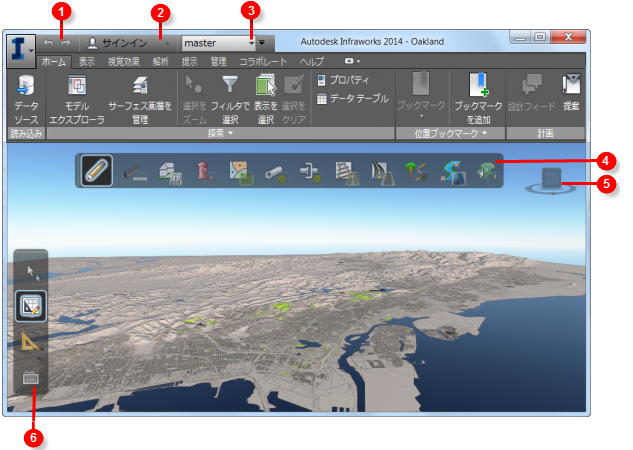This screenshot has width=633, height=450.
Task: Open the InfraWorks application menu button
Action: pyautogui.click(x=21, y=50)
